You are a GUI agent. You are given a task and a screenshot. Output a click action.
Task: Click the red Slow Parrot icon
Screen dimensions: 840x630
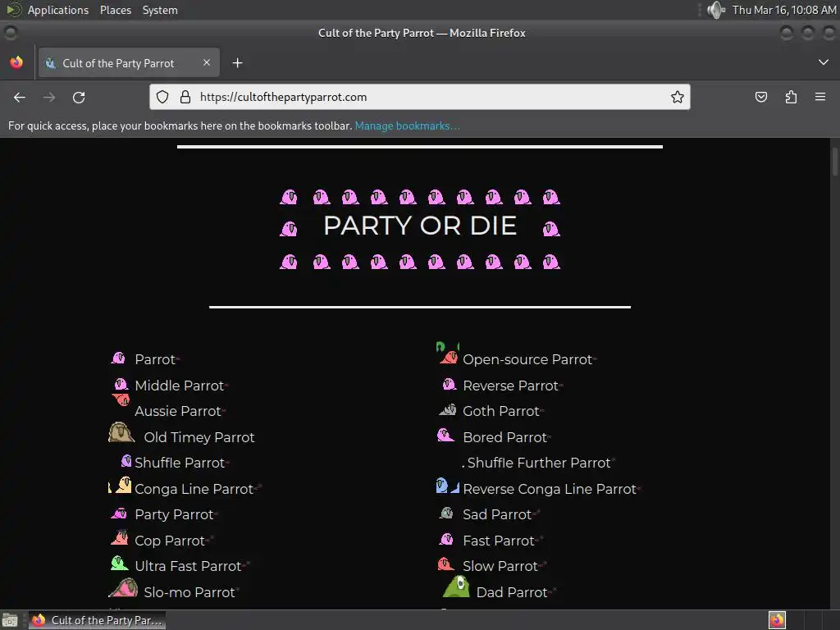coord(446,564)
